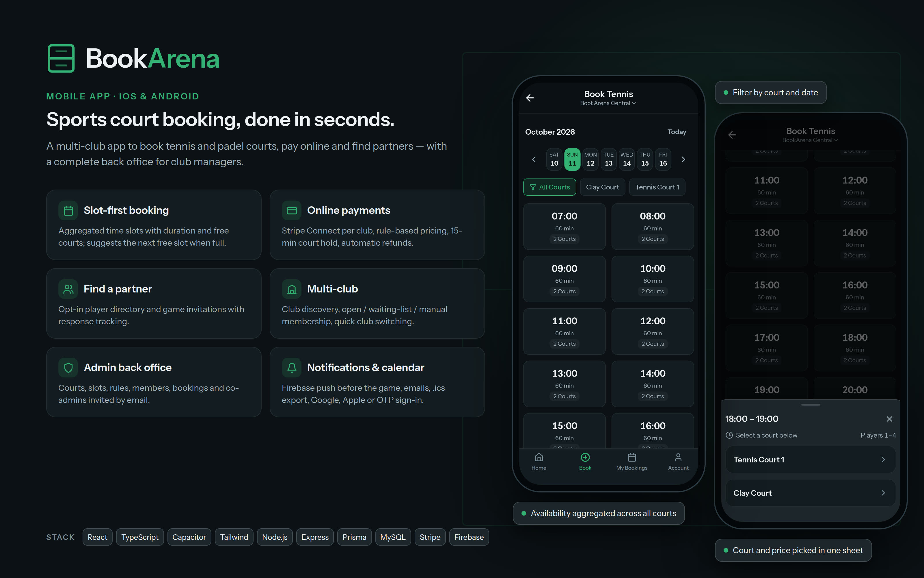Go to next week with the right chevron
Image resolution: width=924 pixels, height=578 pixels.
pyautogui.click(x=683, y=160)
